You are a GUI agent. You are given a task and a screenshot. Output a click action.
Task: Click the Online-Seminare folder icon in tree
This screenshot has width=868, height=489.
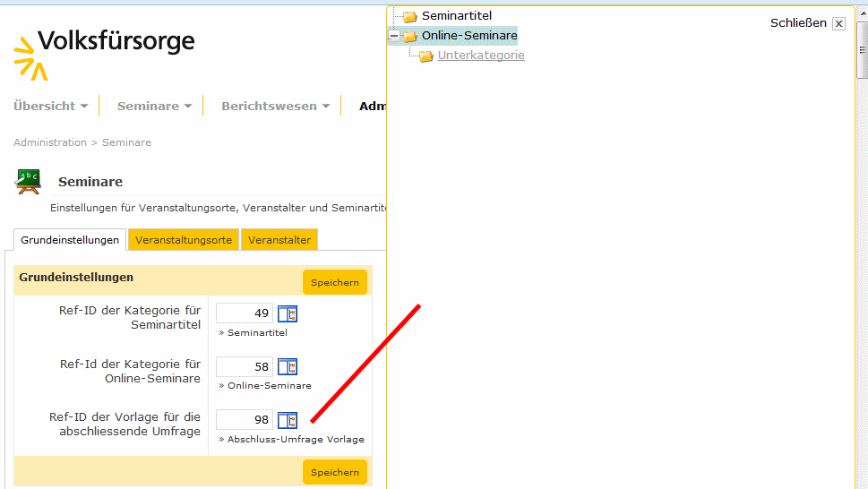410,36
